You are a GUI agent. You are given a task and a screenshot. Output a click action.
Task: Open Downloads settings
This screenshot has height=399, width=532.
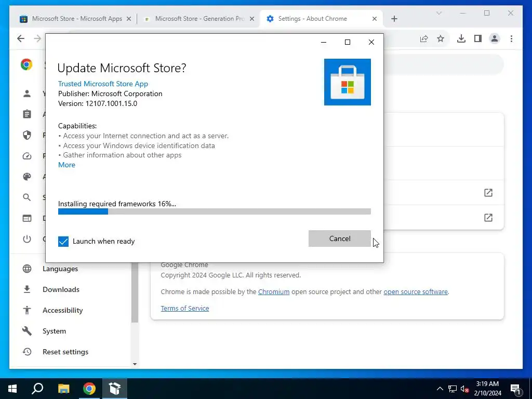61,289
